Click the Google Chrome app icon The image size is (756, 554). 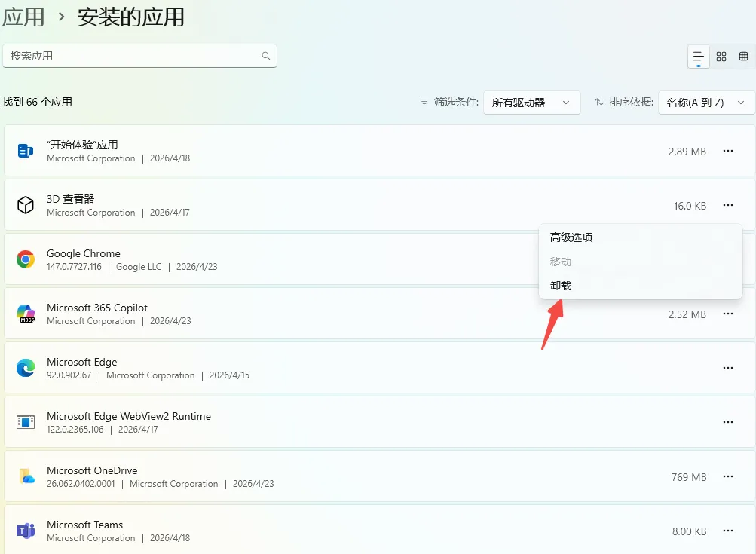click(x=26, y=259)
